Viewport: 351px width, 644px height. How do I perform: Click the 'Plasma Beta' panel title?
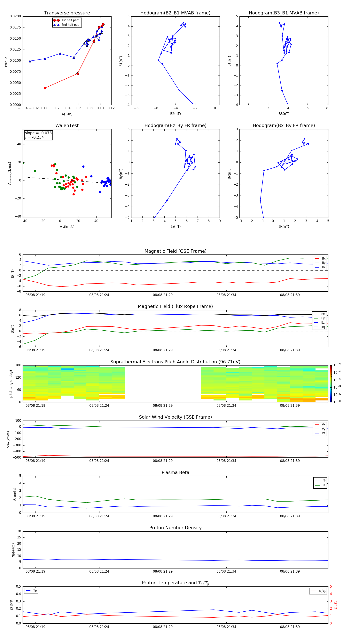[x=175, y=472]
